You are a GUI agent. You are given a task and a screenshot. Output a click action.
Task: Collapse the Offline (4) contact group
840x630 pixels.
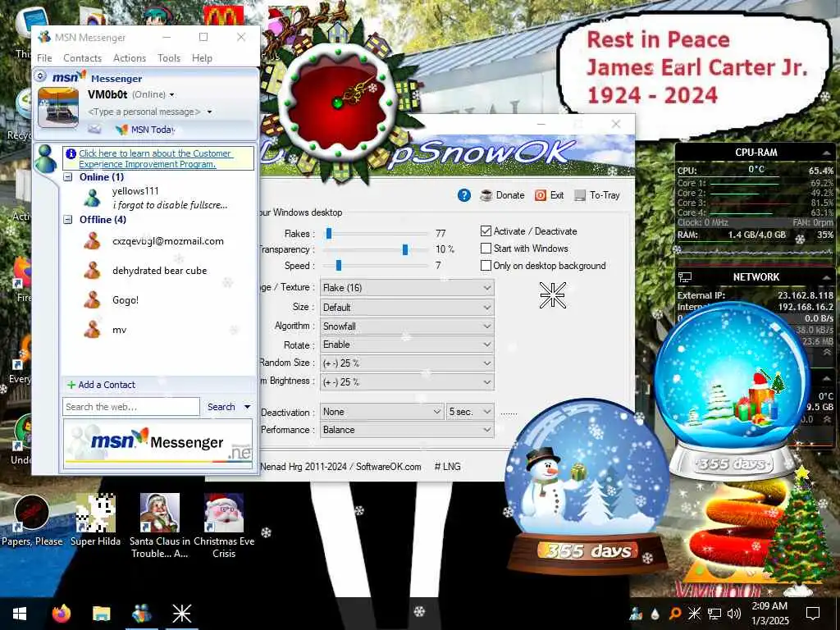(x=68, y=219)
